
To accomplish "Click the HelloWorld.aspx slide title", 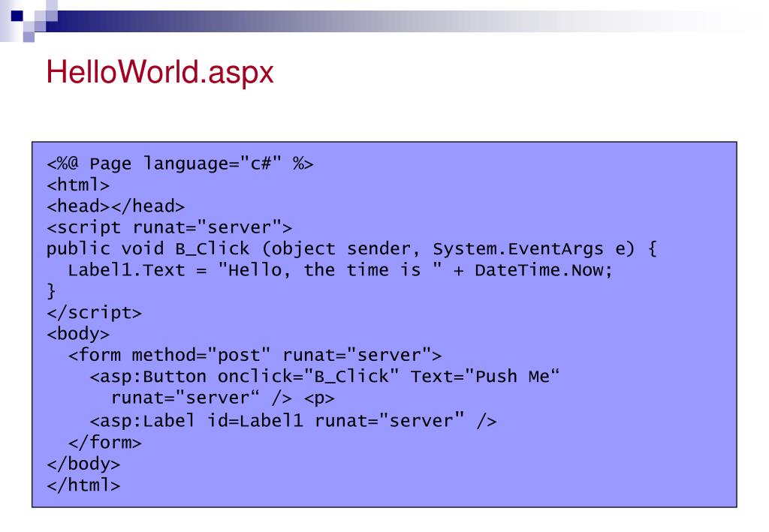I will pyautogui.click(x=160, y=73).
